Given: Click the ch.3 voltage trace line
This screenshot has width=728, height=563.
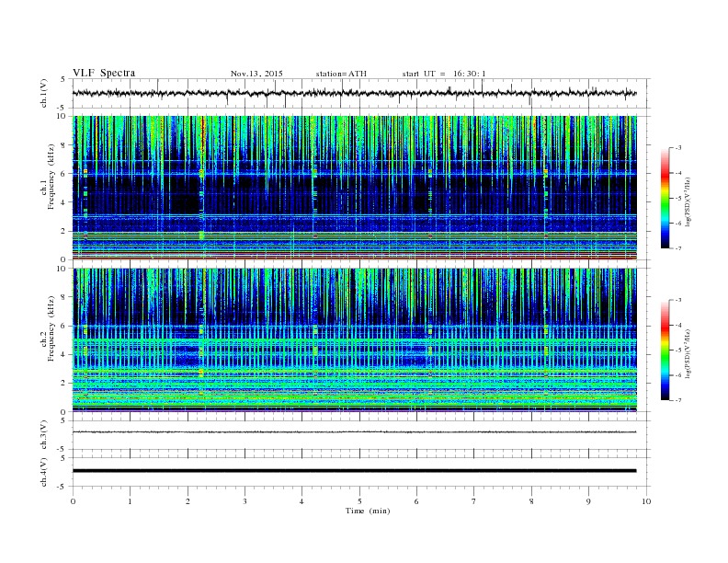Looking at the screenshot, I should [354, 432].
